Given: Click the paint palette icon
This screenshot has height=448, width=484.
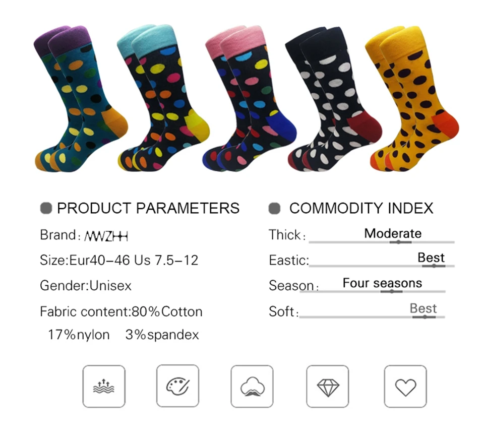Looking at the screenshot, I should [x=177, y=386].
